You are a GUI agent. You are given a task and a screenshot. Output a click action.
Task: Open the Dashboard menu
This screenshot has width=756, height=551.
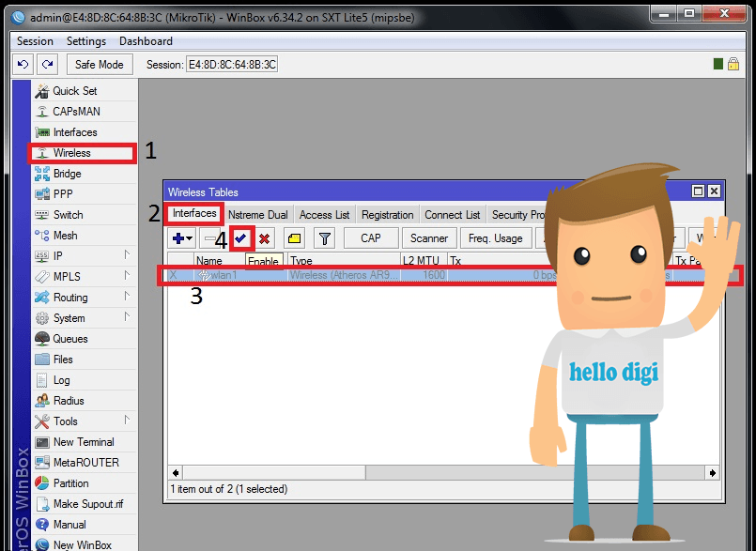tap(146, 41)
